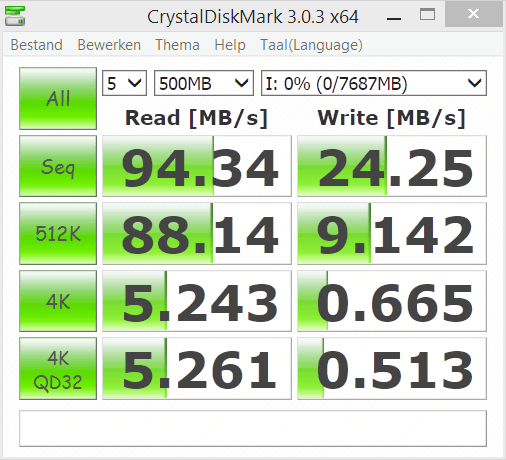
Task: Minimize the CrystalDiskMark window
Action: 394,16
